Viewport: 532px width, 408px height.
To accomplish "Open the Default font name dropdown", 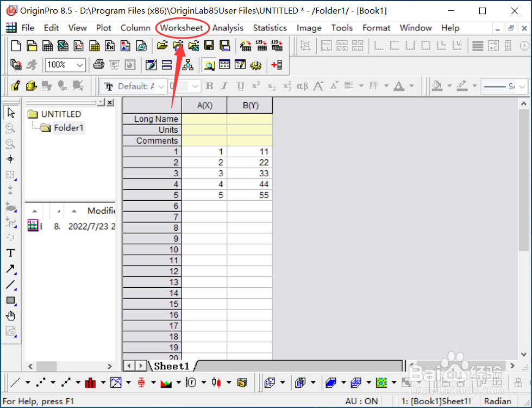I will click(x=161, y=86).
